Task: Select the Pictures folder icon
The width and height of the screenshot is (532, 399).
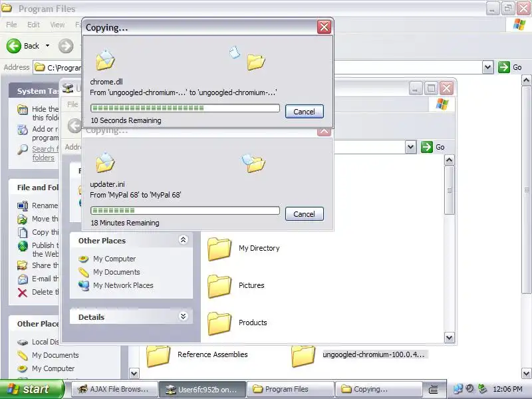Action: pos(219,286)
